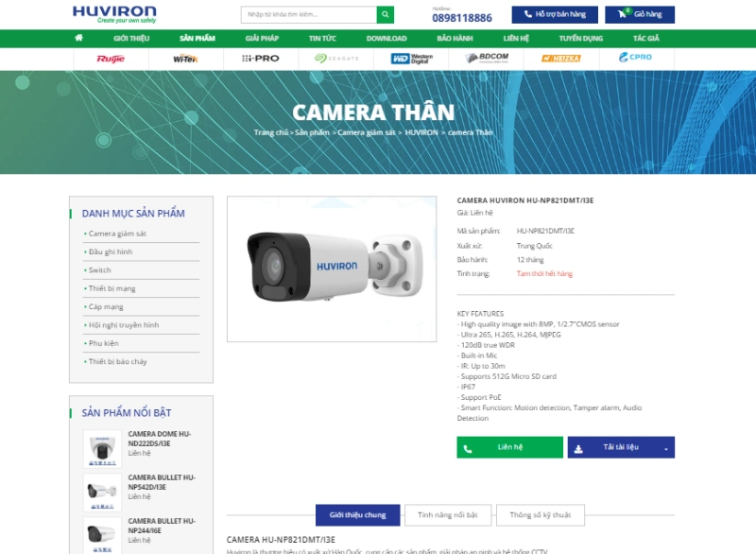756x554 pixels.
Task: Click the phone icon in Hỗ trợ bán hàng
Action: tap(528, 14)
